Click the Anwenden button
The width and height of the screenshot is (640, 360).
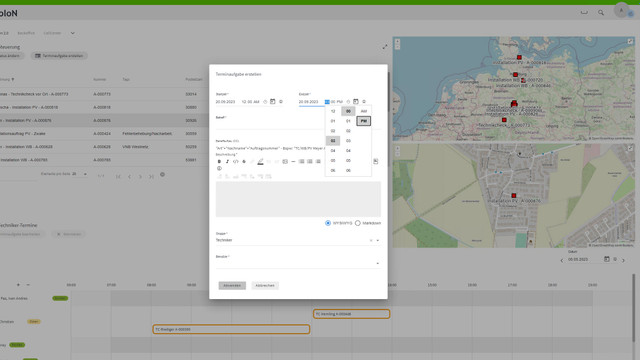tap(232, 285)
